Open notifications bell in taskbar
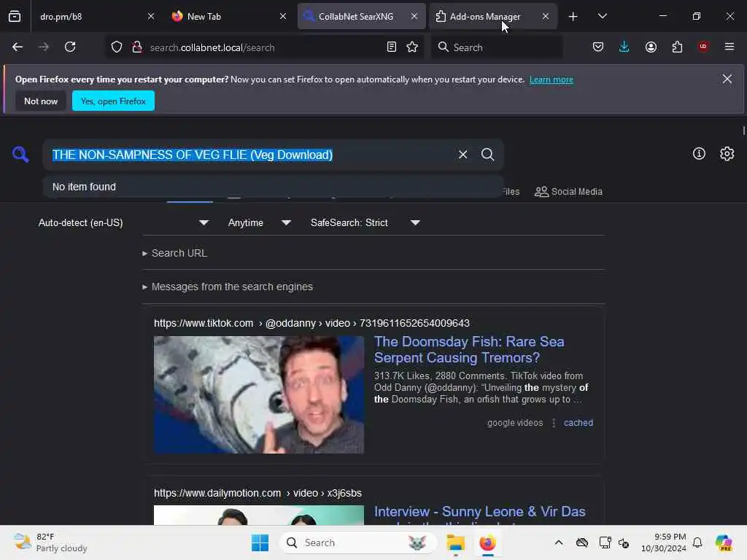 [697, 542]
